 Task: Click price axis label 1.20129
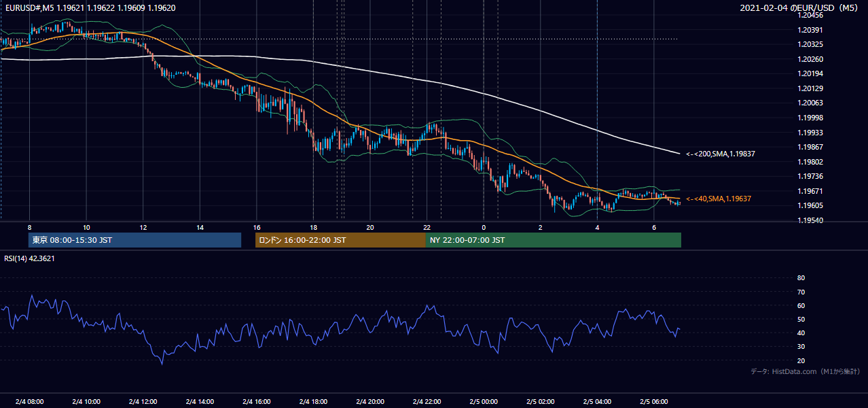pyautogui.click(x=810, y=88)
